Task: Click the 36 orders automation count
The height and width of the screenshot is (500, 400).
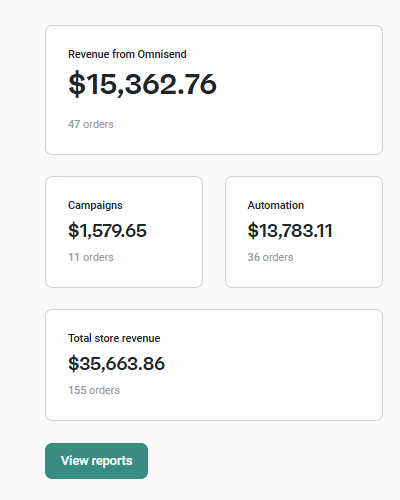Action: point(270,257)
